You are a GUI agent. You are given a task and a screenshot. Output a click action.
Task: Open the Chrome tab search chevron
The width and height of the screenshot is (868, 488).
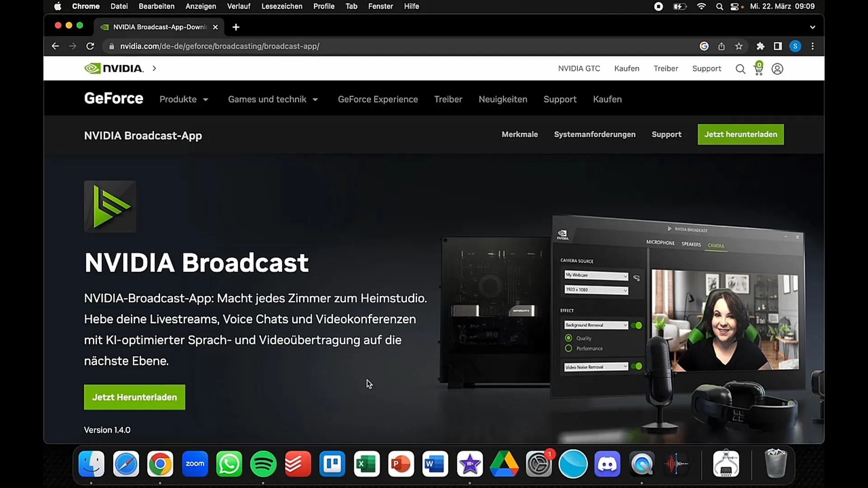[812, 27]
